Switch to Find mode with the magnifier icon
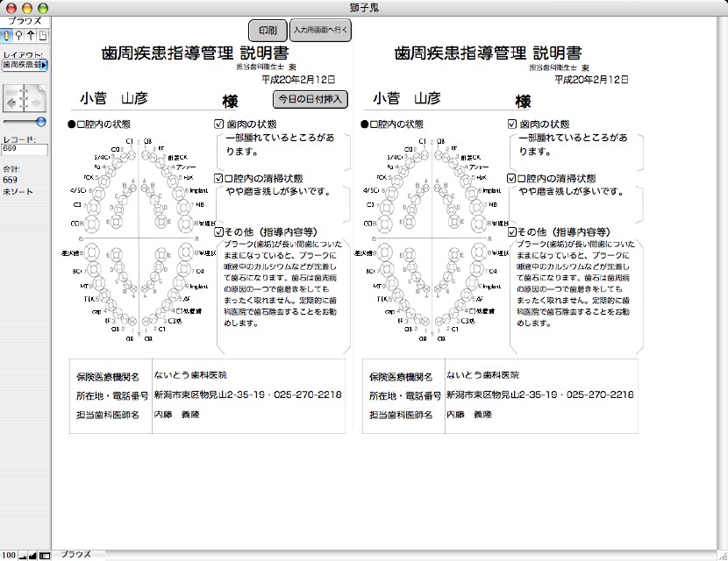Screen dimensions: 728x561 tap(18, 35)
